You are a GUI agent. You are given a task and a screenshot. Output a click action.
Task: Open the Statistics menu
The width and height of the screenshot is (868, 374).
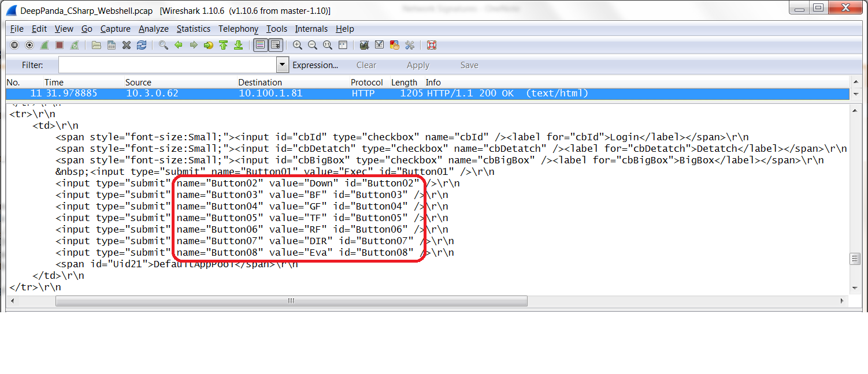(x=194, y=29)
